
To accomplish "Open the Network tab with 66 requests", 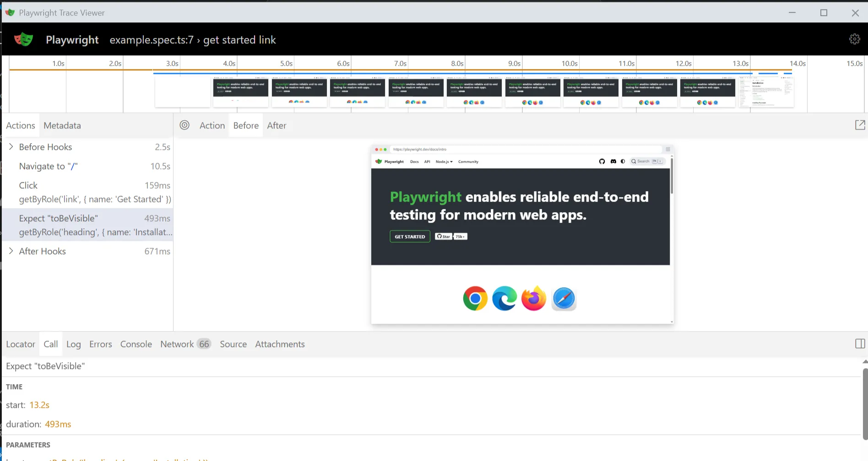I will coord(185,344).
